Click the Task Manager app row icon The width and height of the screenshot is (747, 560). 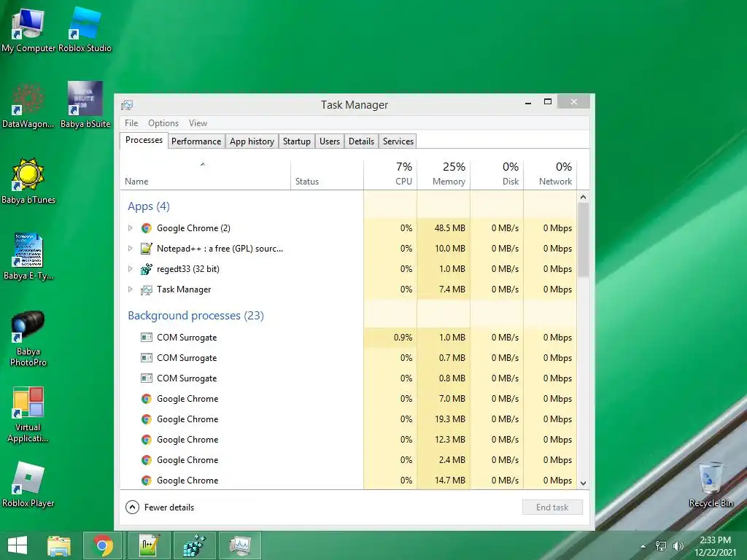coord(146,289)
